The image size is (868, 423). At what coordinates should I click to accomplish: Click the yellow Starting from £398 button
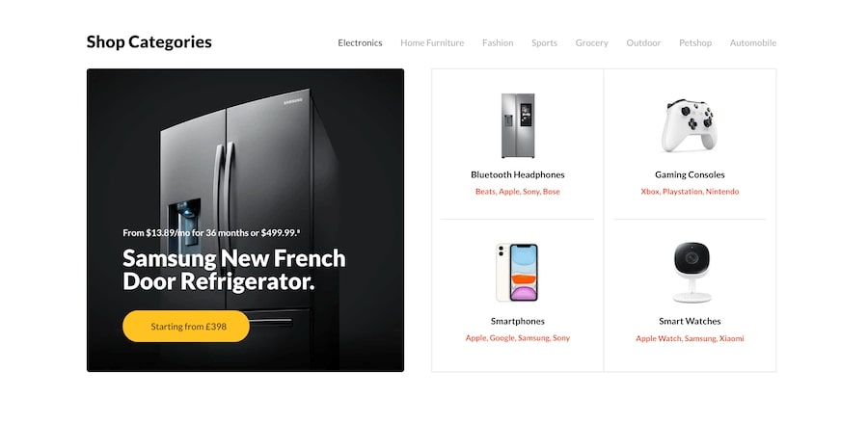click(x=186, y=327)
